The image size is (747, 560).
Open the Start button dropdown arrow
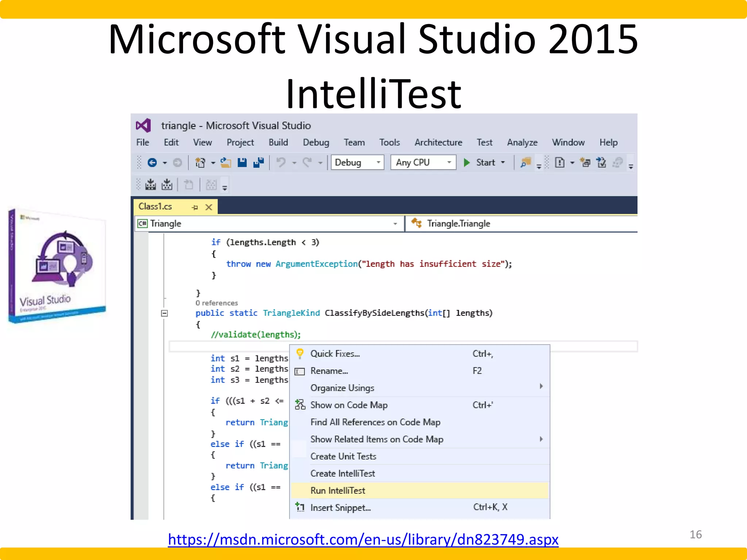click(x=503, y=163)
